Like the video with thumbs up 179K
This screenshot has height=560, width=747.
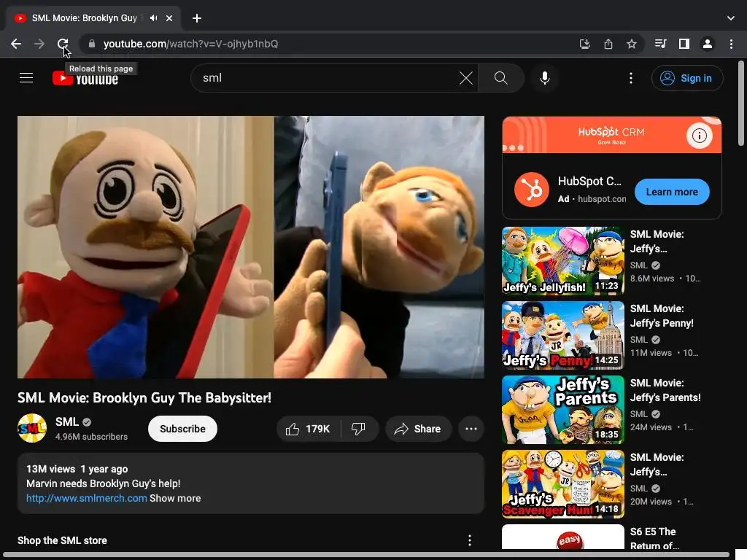pos(309,429)
